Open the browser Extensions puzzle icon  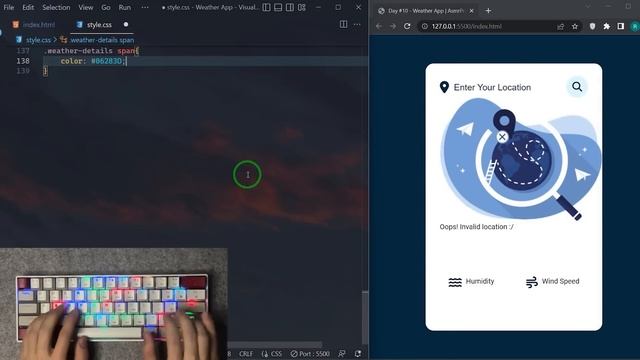607,26
